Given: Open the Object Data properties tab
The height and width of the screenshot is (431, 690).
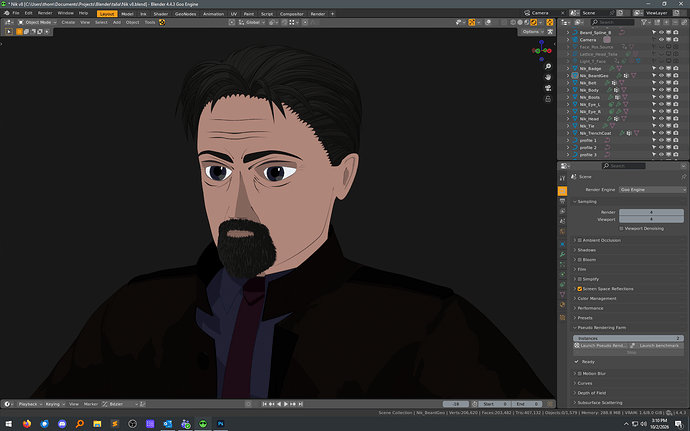Looking at the screenshot, I should point(562,295).
